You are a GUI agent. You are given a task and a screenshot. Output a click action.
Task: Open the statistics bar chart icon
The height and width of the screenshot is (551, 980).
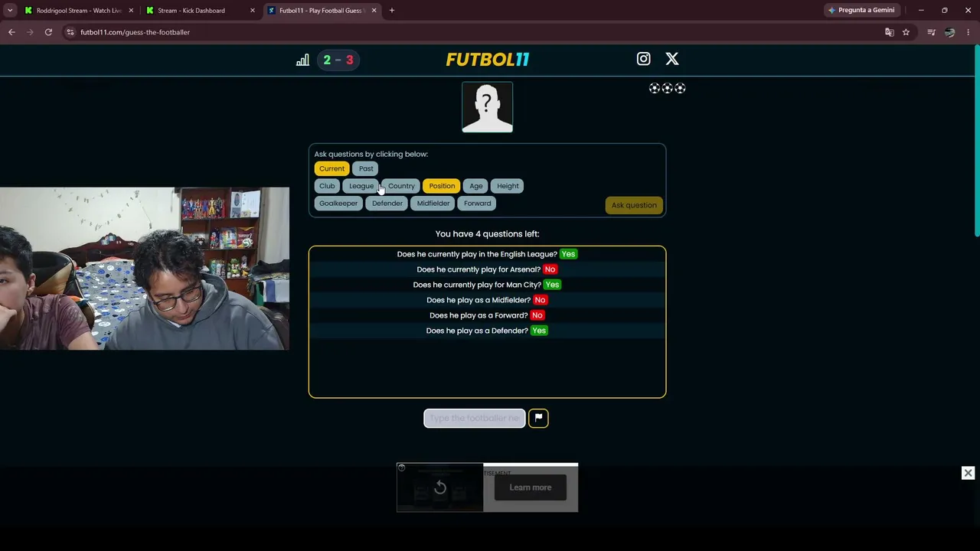click(302, 60)
